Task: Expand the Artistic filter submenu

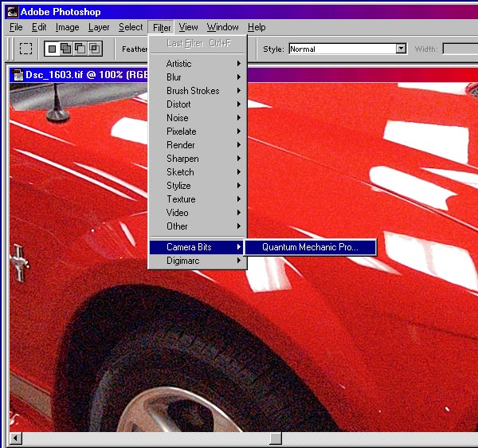Action: click(198, 64)
